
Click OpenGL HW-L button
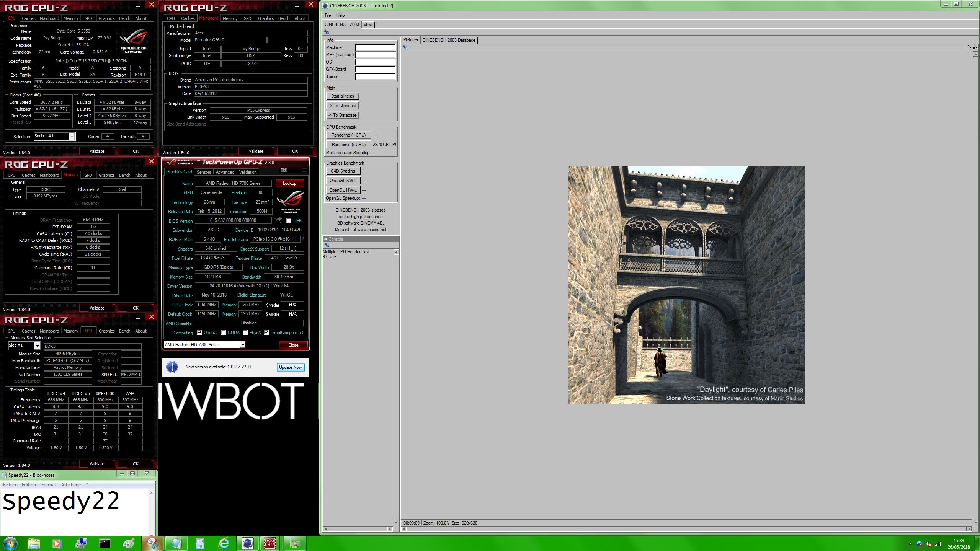click(x=343, y=190)
